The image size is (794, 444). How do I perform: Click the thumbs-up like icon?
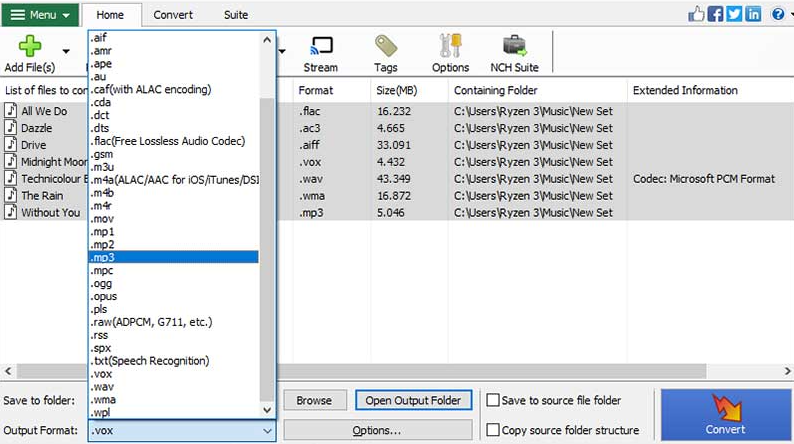tap(697, 15)
